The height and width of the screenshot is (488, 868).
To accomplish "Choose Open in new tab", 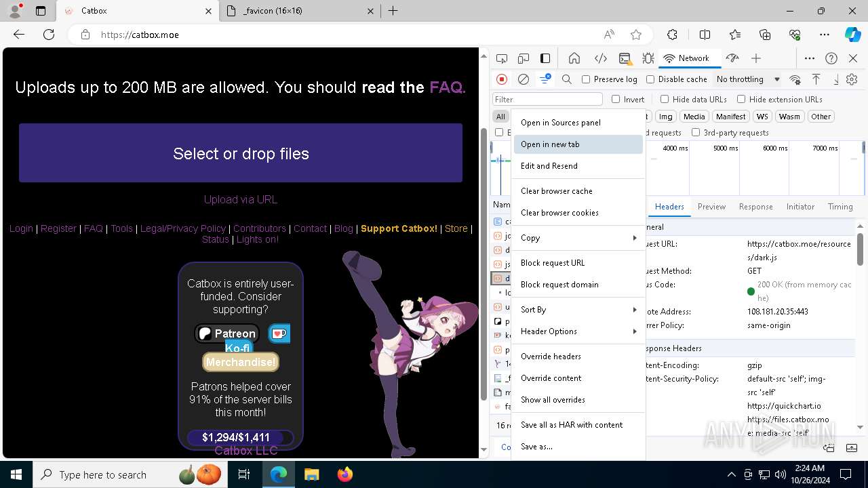I will coord(578,144).
